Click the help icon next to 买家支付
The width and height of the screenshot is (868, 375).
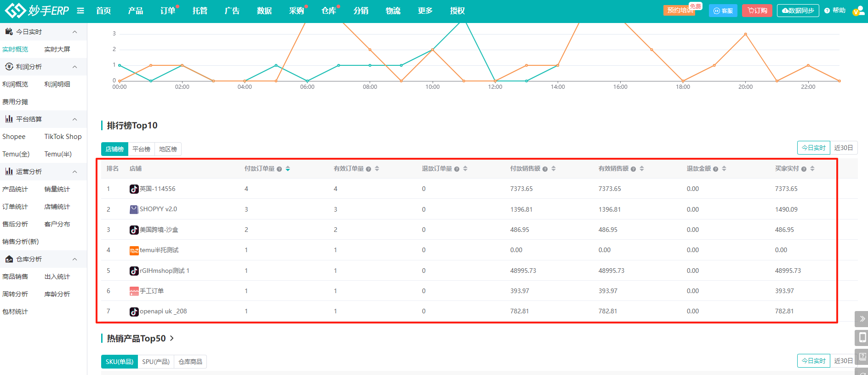click(804, 169)
